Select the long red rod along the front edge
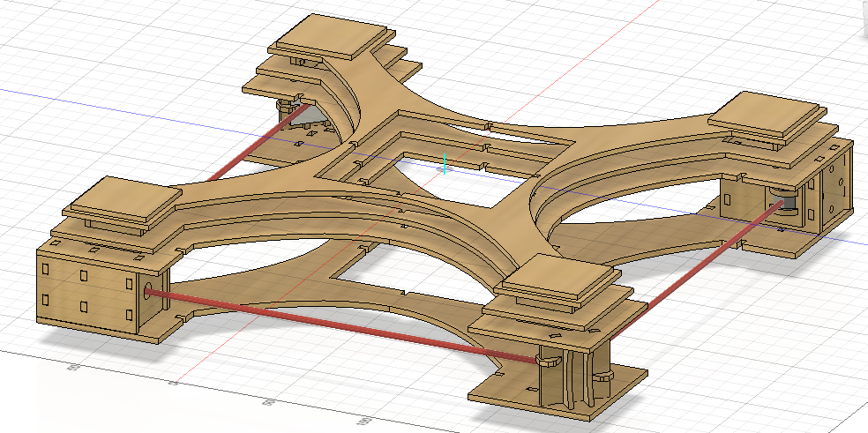868x433 pixels. [340, 326]
